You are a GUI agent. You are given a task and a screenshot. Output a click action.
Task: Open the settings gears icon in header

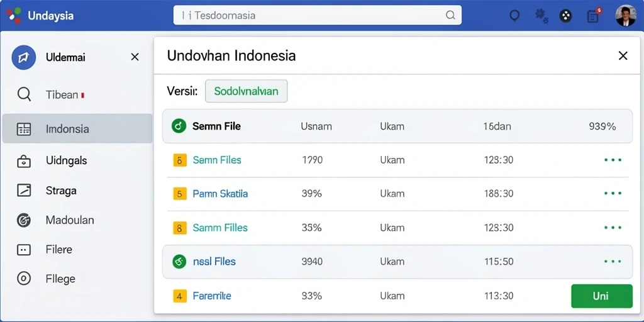(541, 16)
